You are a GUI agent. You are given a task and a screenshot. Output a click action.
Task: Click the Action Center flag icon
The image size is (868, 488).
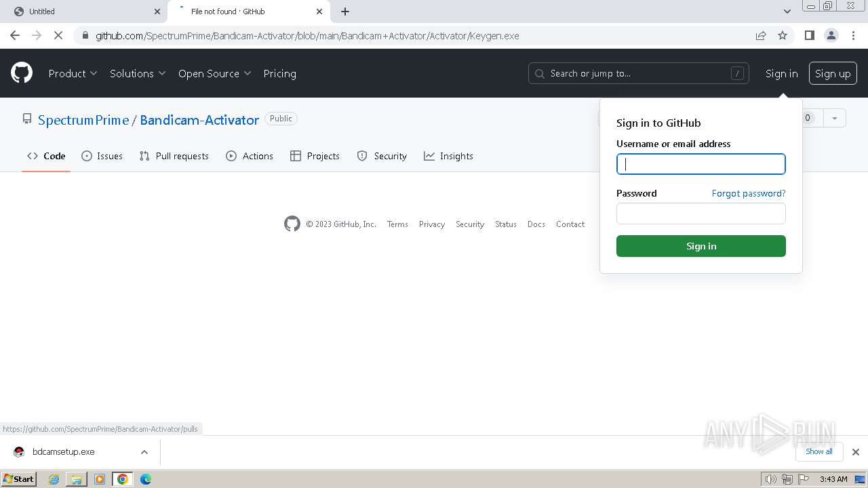pos(804,479)
